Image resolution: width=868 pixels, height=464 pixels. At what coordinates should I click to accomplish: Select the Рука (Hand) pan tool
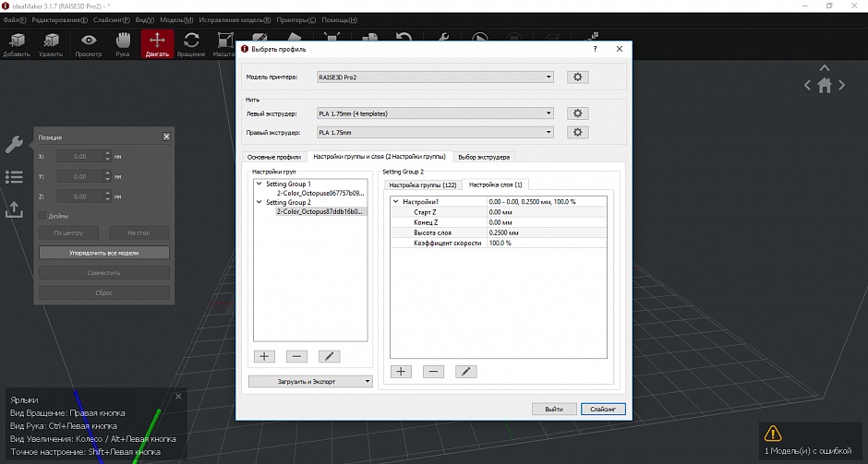(x=123, y=42)
